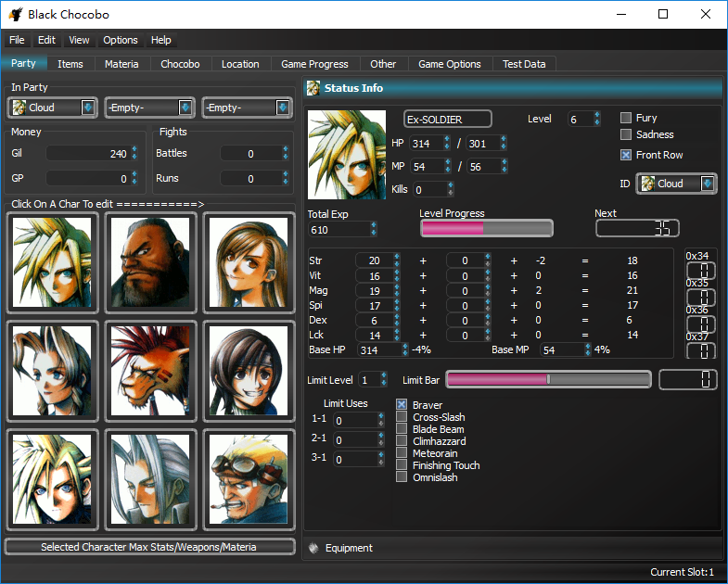Switch to the Game Options tab
Viewport: 728px width, 584px height.
[450, 64]
